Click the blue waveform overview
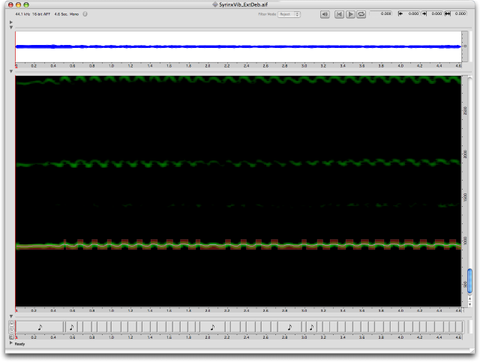 click(x=238, y=47)
